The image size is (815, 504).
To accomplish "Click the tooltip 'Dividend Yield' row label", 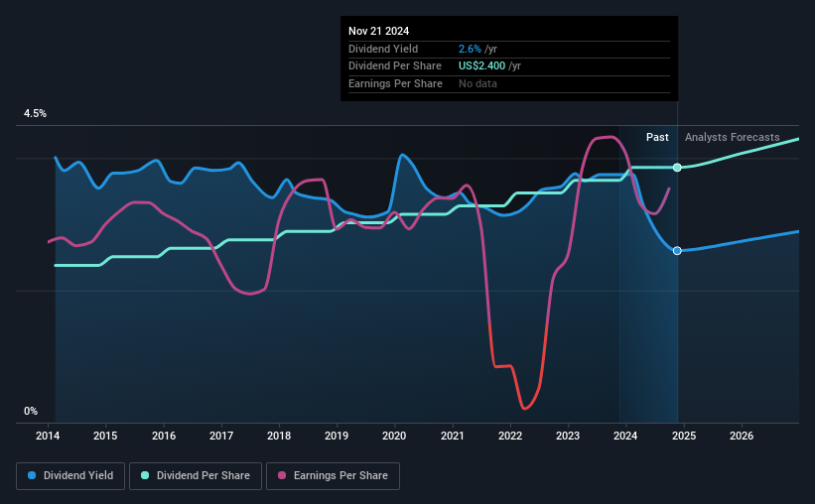I will point(383,49).
